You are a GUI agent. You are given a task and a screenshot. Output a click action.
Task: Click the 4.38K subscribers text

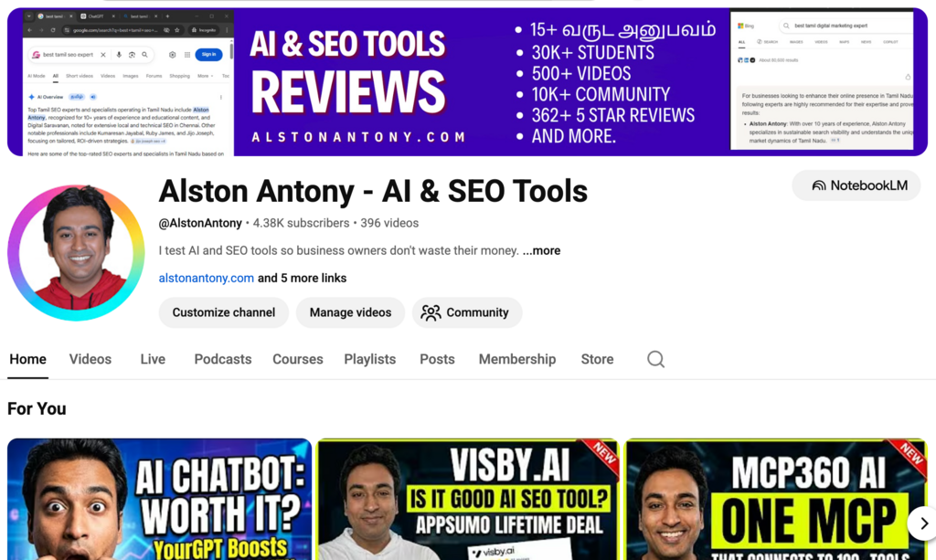pyautogui.click(x=301, y=223)
